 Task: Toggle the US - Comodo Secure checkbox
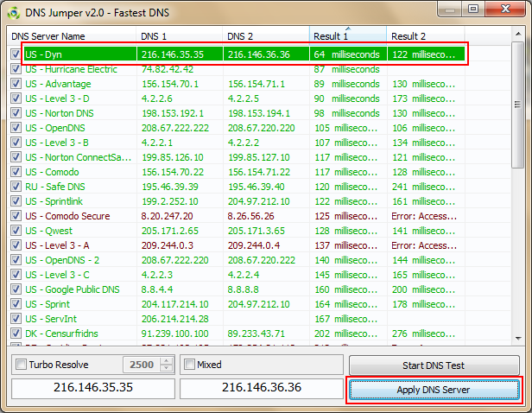click(x=16, y=216)
